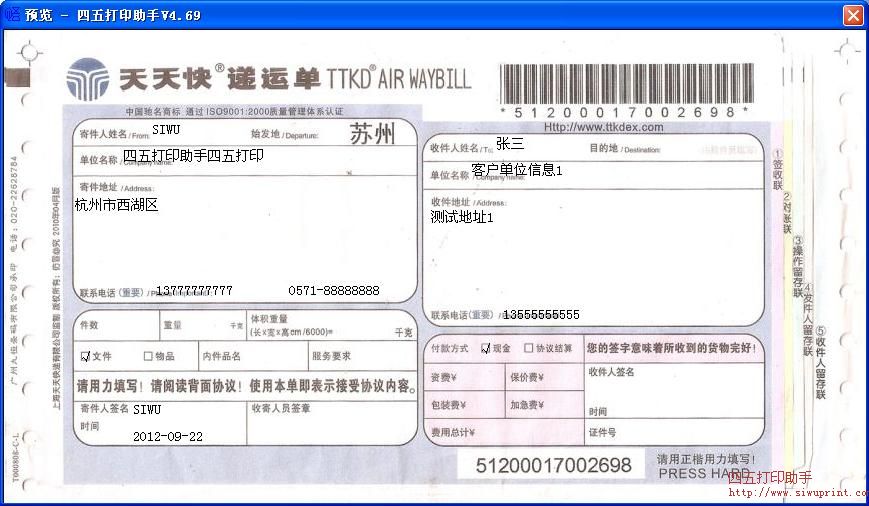The height and width of the screenshot is (506, 869).
Task: Click sender phone 0571-88888888
Action: point(334,290)
